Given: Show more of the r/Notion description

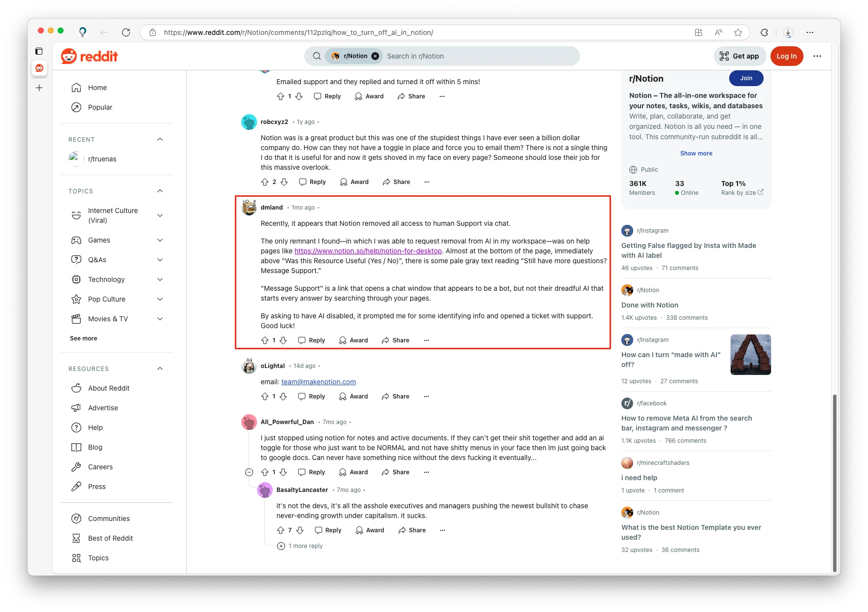Looking at the screenshot, I should click(x=696, y=153).
